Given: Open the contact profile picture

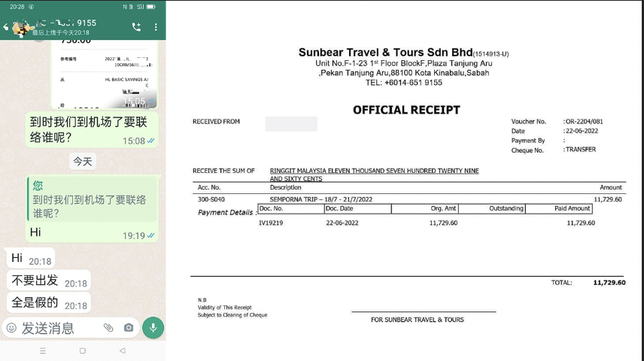Looking at the screenshot, I should [x=23, y=27].
